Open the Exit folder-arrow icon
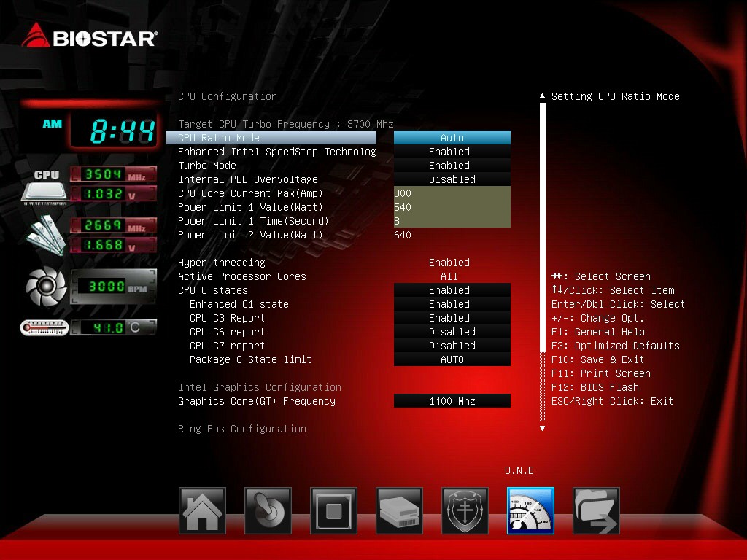 (x=596, y=510)
